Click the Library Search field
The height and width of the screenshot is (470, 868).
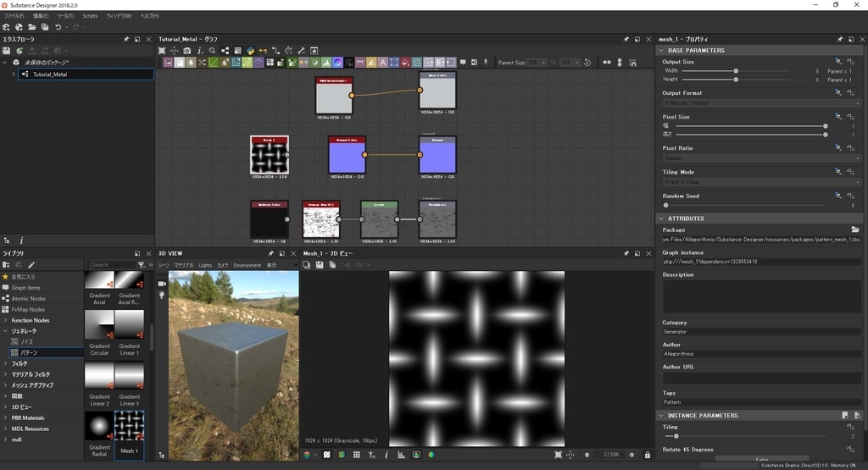click(113, 265)
